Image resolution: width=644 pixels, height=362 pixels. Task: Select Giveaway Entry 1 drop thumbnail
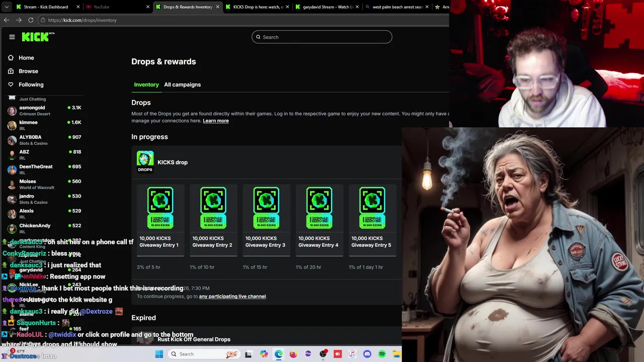160,208
